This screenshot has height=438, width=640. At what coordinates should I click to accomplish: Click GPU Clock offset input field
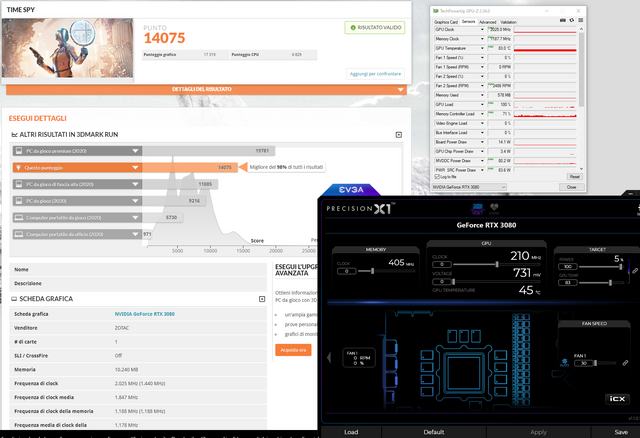pyautogui.click(x=442, y=265)
